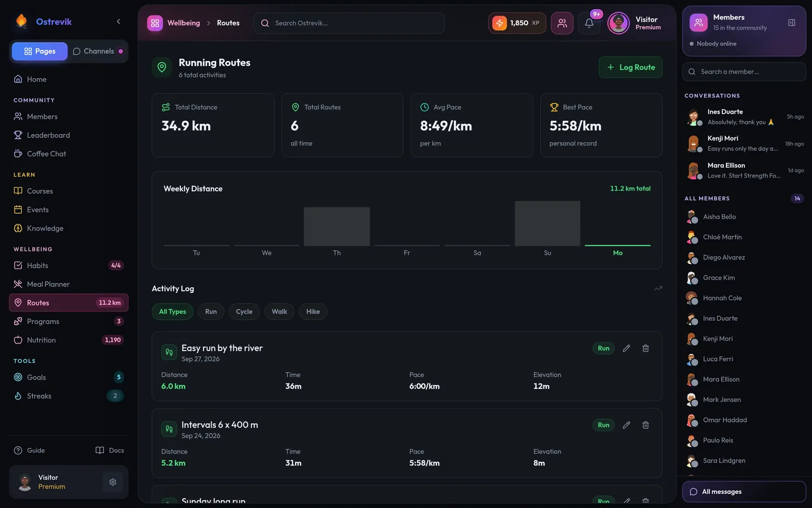The height and width of the screenshot is (508, 812).
Task: Click the 1,850 XP badge
Action: click(x=517, y=23)
